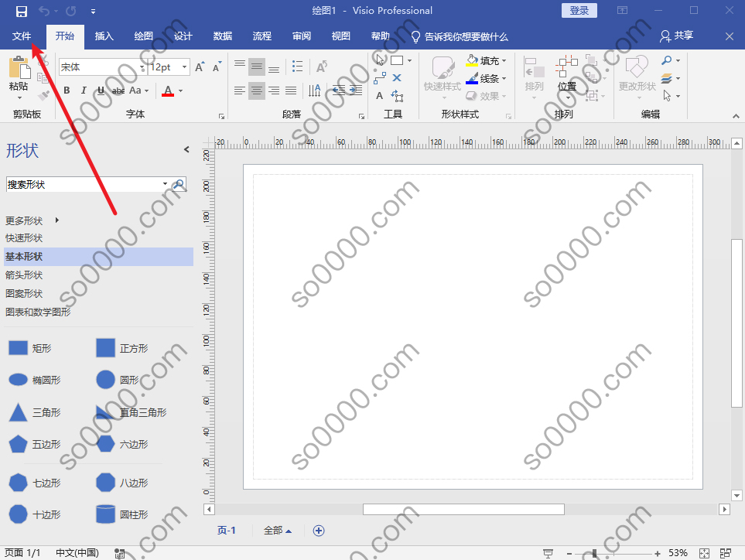The height and width of the screenshot is (560, 745).
Task: Click the increase font size icon
Action: coord(200,67)
